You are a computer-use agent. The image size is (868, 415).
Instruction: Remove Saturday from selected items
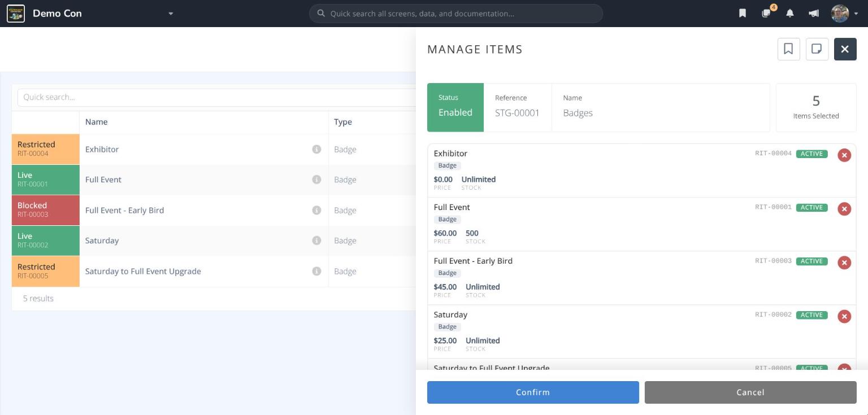coord(844,316)
